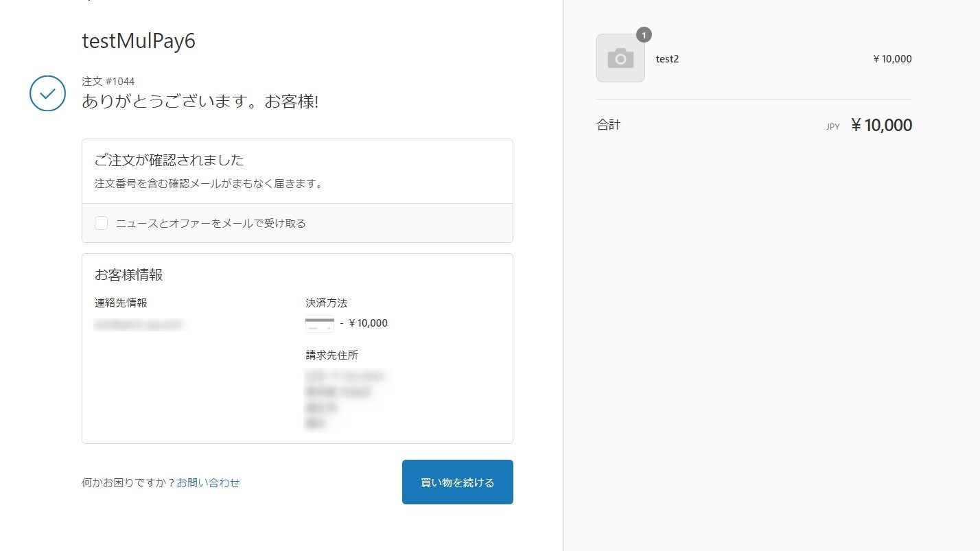Expand the test2 line item details
Image resolution: width=980 pixels, height=551 pixels.
(667, 58)
